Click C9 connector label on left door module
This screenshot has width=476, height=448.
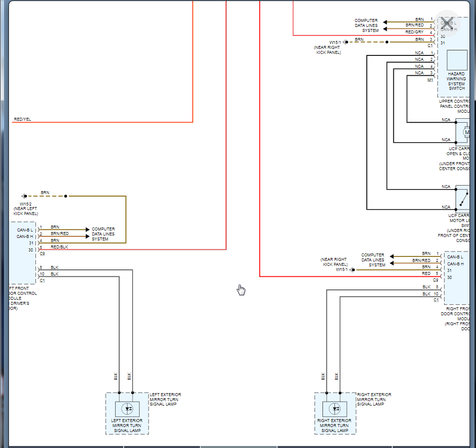42,253
